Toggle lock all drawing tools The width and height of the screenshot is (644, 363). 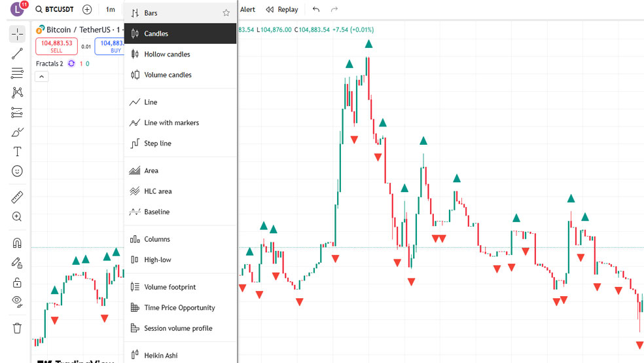(17, 282)
